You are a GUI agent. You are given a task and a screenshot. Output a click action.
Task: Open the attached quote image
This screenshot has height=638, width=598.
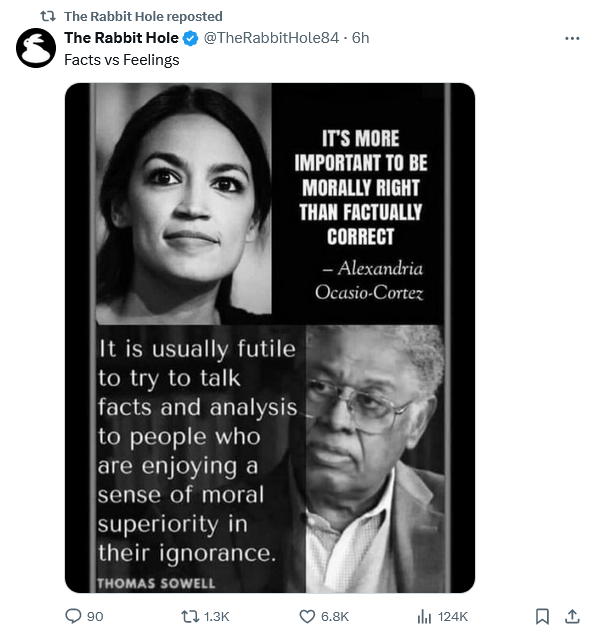coord(270,338)
